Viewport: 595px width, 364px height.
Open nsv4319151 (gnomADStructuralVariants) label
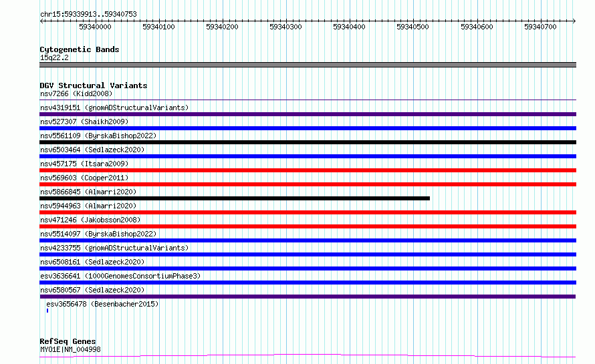(114, 108)
